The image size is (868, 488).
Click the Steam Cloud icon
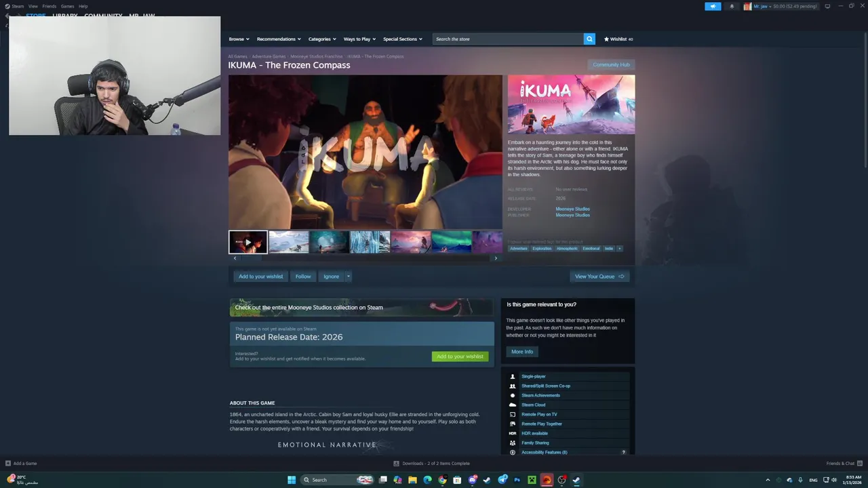pyautogui.click(x=513, y=405)
